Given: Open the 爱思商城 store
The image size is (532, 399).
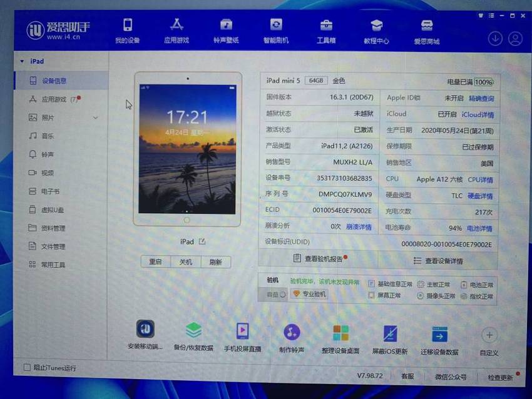Looking at the screenshot, I should point(426,32).
